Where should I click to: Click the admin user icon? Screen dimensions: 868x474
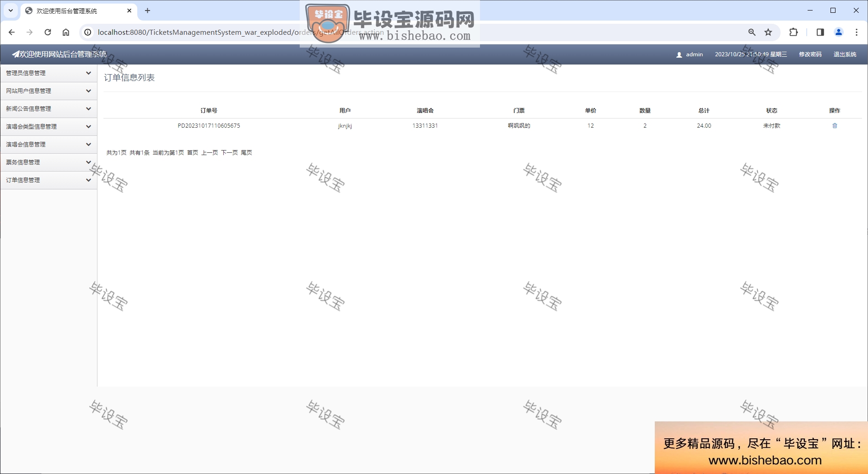(x=679, y=54)
